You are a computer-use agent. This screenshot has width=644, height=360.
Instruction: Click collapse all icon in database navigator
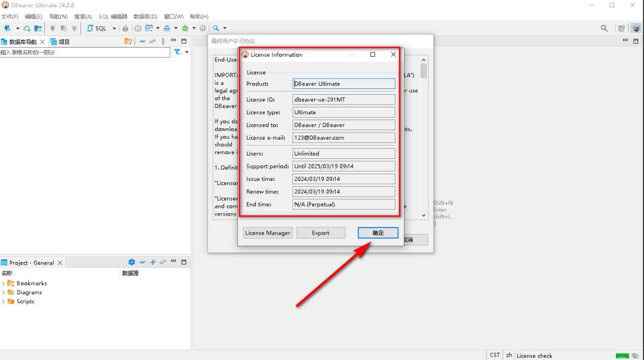[x=142, y=42]
